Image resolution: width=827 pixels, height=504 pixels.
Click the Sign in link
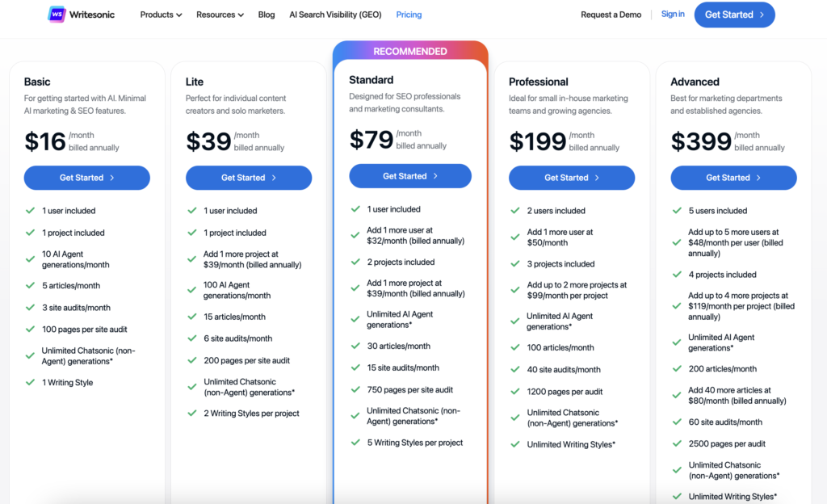pos(673,15)
